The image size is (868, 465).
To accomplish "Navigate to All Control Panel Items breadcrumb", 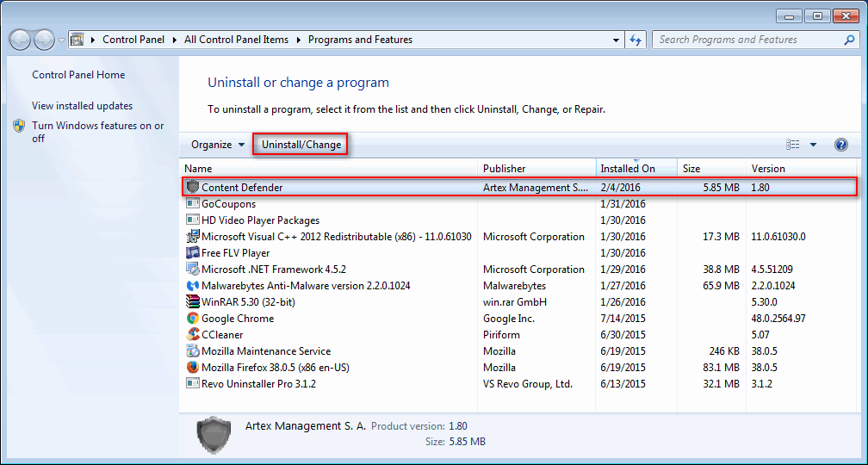I will pyautogui.click(x=236, y=40).
